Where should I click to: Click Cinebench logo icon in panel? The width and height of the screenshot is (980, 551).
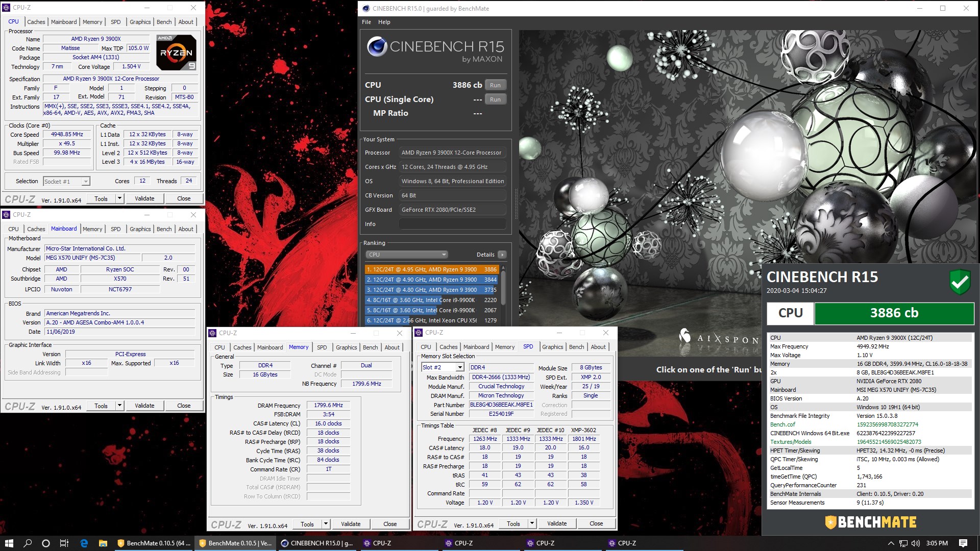377,46
